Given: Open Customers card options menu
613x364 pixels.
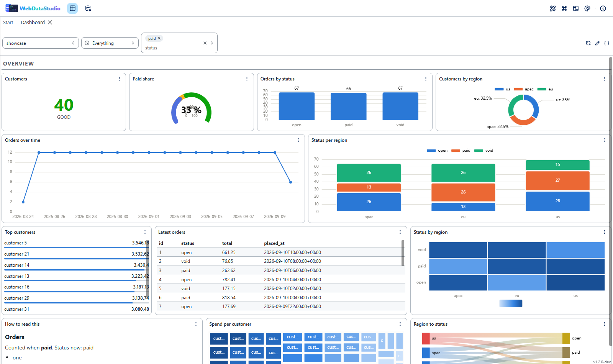Looking at the screenshot, I should tap(120, 79).
